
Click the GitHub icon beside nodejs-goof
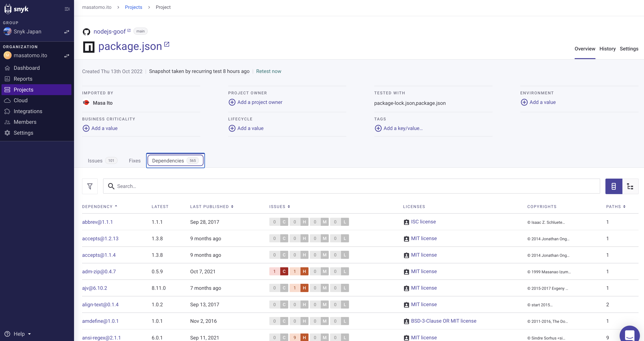[87, 32]
